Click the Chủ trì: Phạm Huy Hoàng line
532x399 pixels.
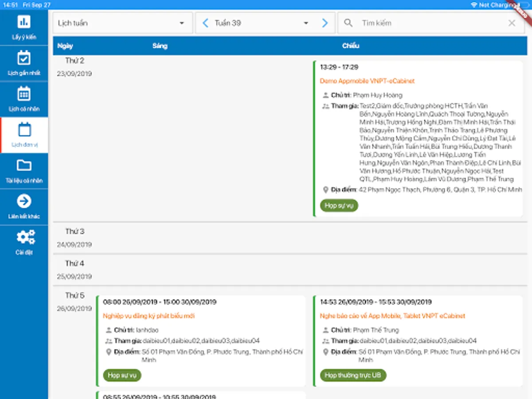click(x=363, y=95)
